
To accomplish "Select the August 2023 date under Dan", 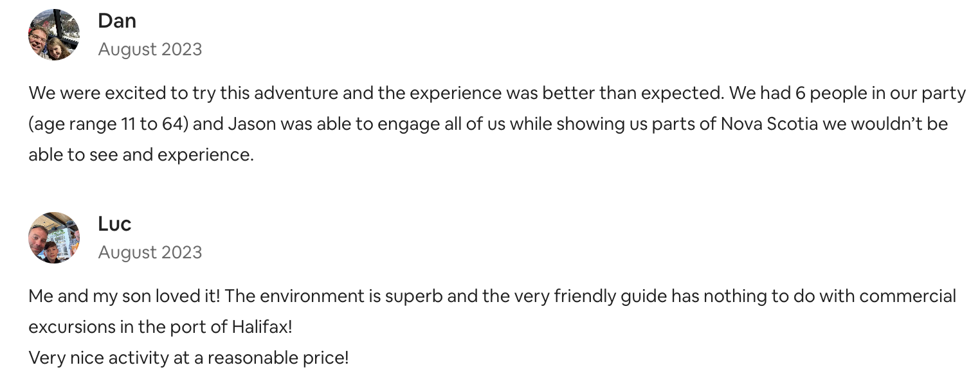I will [x=150, y=49].
